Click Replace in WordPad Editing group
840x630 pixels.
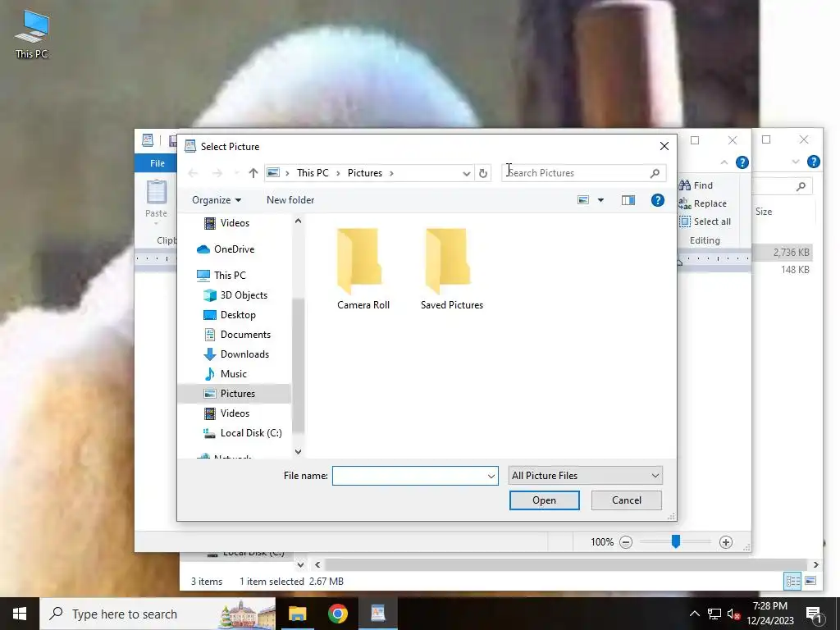coord(703,203)
